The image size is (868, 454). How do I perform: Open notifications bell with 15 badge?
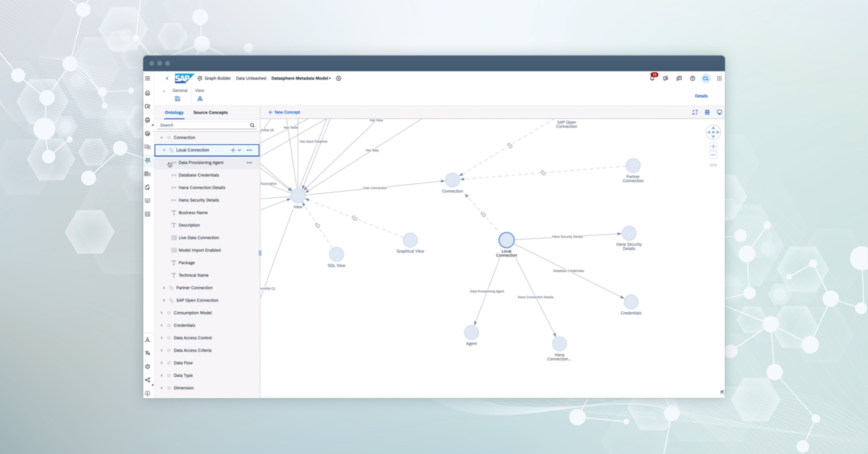click(652, 78)
